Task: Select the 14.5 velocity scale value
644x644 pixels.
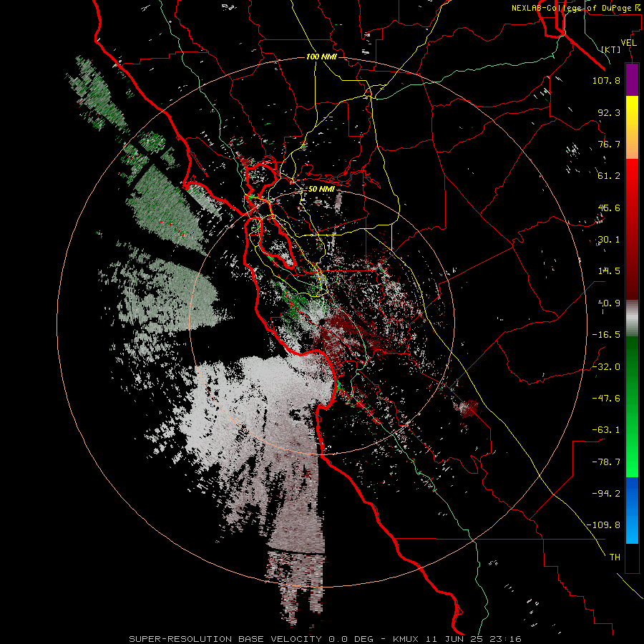Action: pyautogui.click(x=609, y=271)
